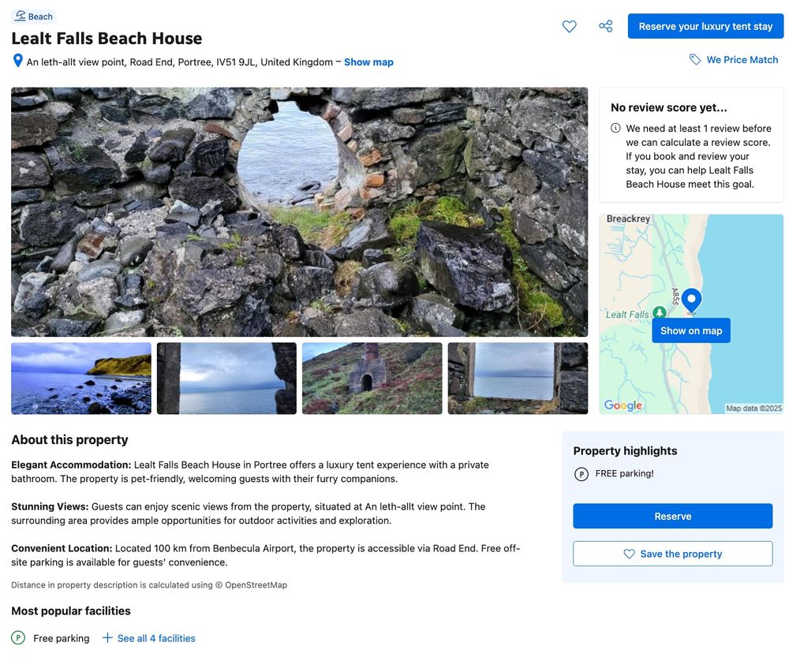Screen dimensions: 789x672
Task: Click the price tag icon by We Price Match
Action: tap(695, 59)
